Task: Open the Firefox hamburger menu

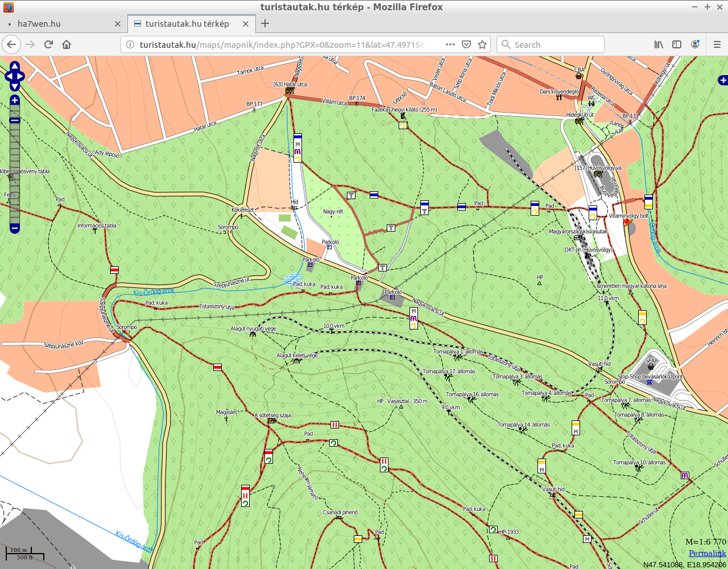Action: (717, 44)
